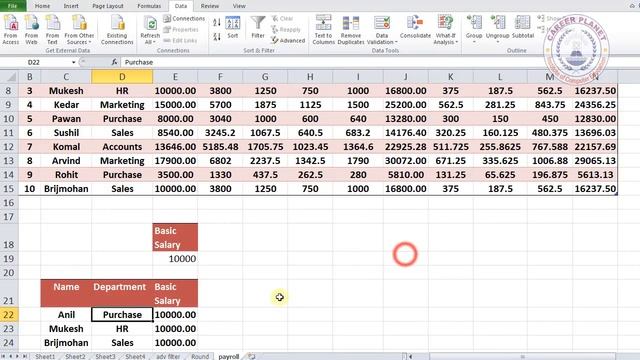Click Properties in Connections group

(x=181, y=29)
